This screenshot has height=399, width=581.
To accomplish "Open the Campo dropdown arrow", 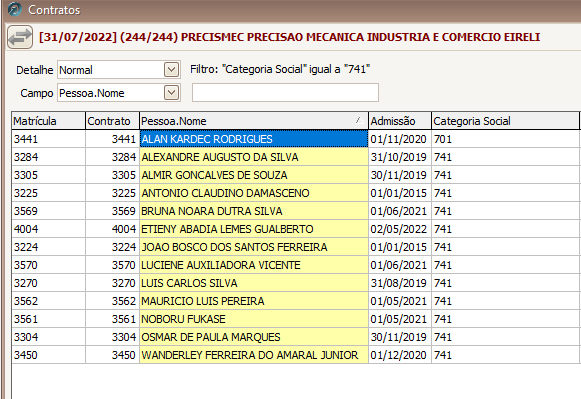I will (x=171, y=93).
